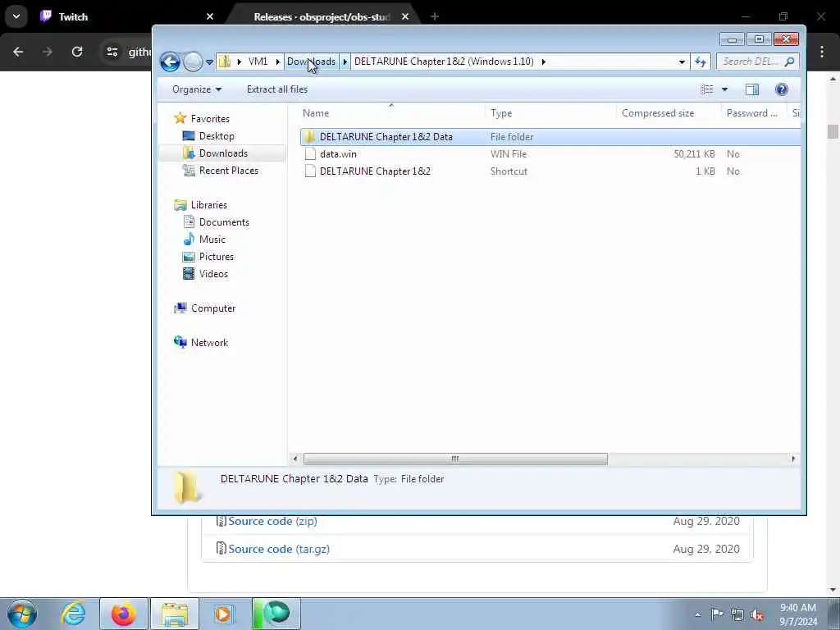Change your view with the views icon
The image size is (840, 630).
[x=706, y=89]
